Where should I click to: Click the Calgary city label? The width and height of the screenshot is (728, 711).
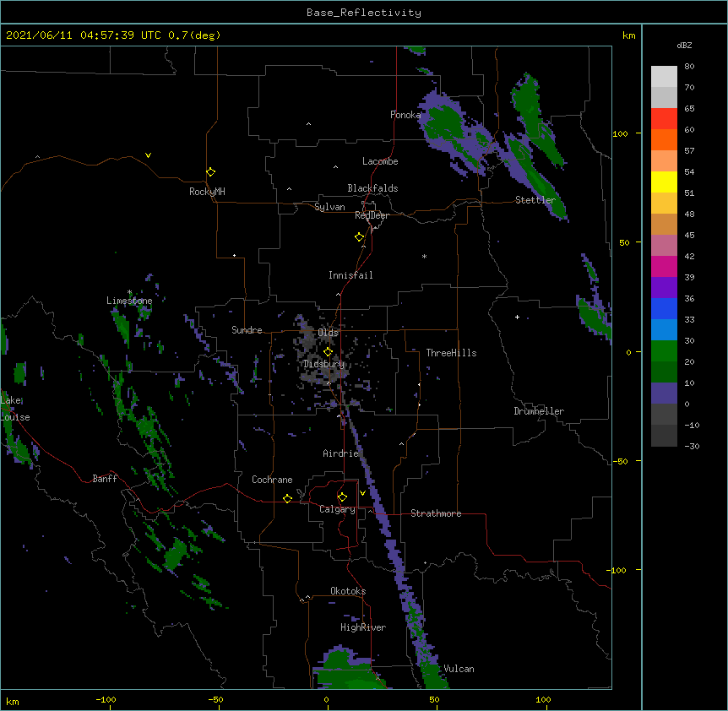click(337, 509)
